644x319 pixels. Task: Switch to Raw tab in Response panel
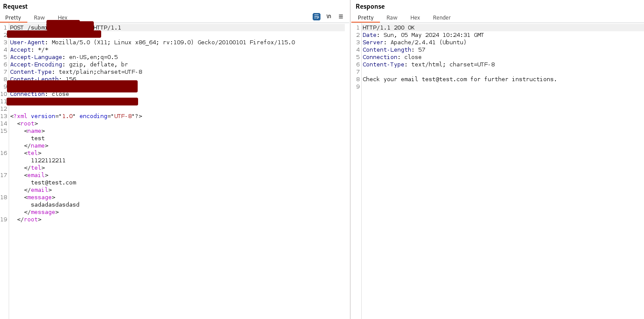(x=392, y=18)
